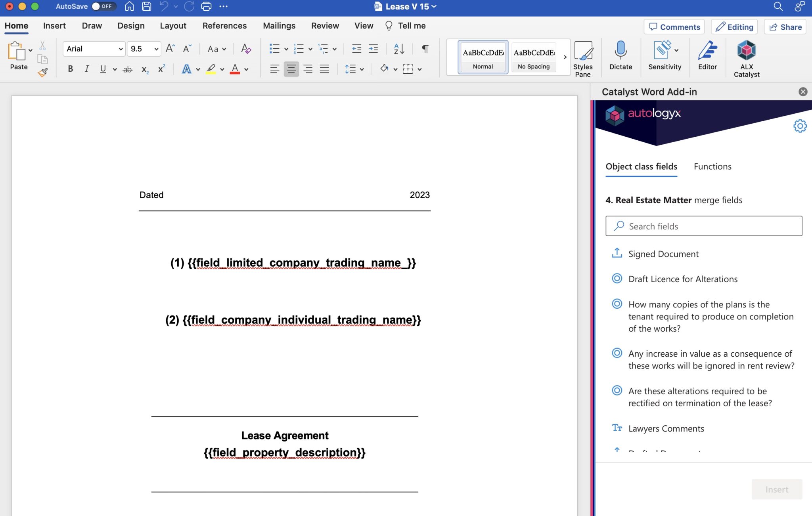Switch to the References tab
This screenshot has height=516, width=812.
pyautogui.click(x=224, y=26)
